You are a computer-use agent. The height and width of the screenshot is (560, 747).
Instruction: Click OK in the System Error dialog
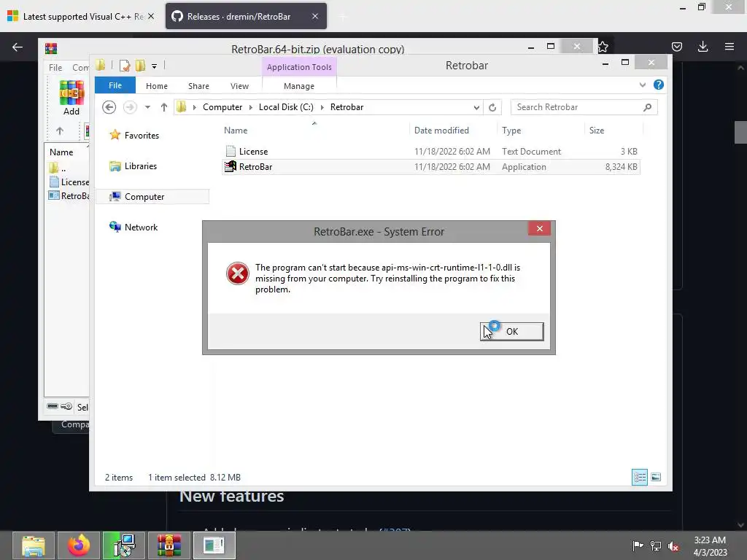click(511, 332)
